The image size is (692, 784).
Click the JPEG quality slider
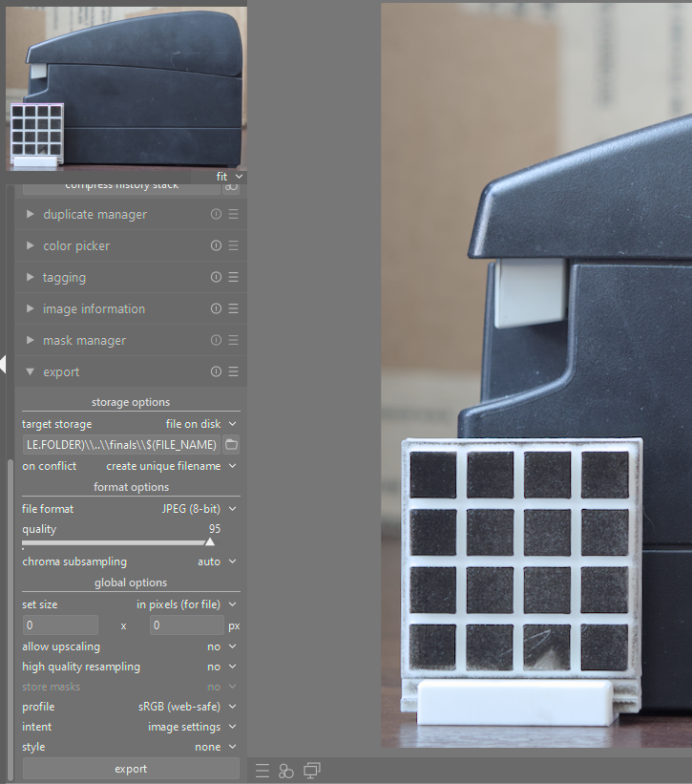[x=116, y=541]
